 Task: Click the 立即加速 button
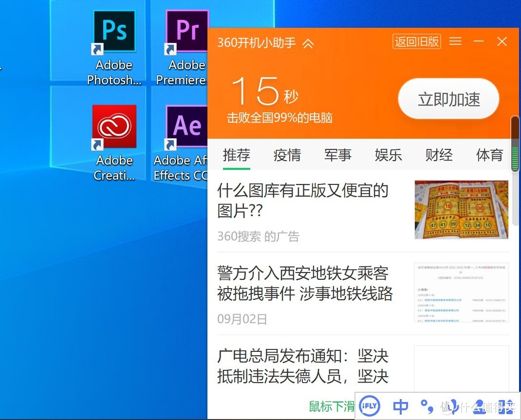447,98
